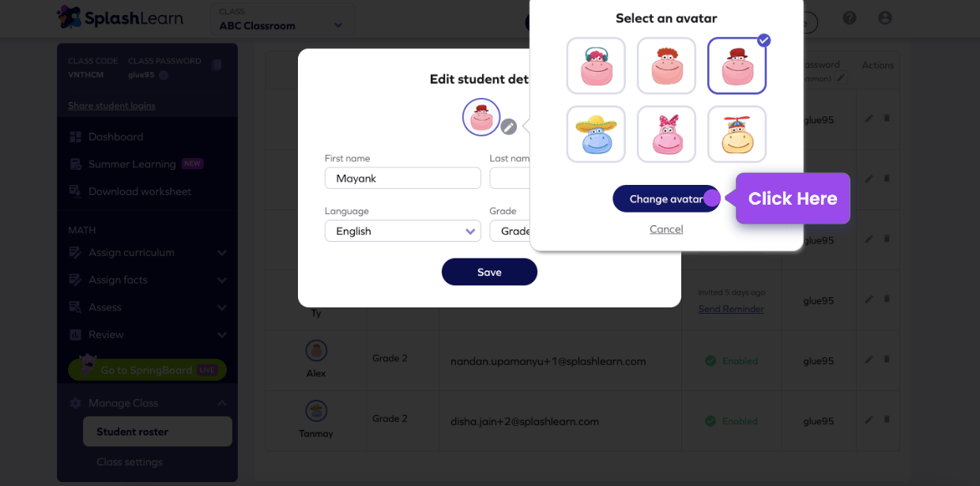Image resolution: width=980 pixels, height=486 pixels.
Task: Select the pink bow hippo avatar
Action: (665, 134)
